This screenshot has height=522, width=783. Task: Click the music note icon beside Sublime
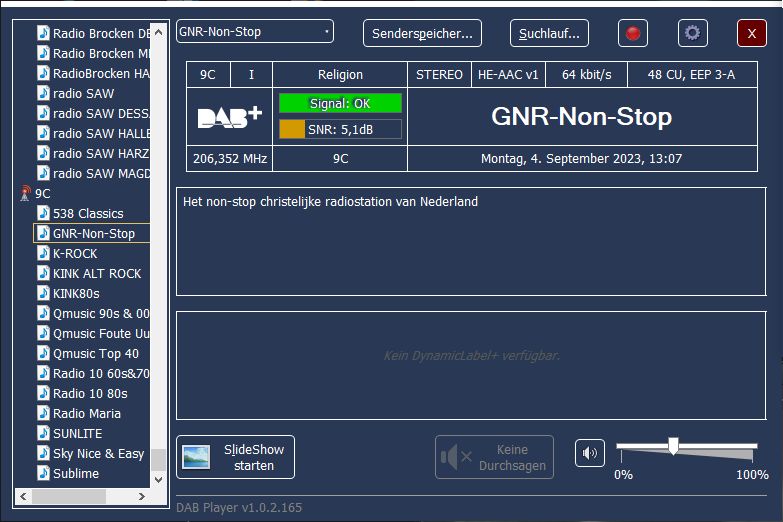[x=43, y=473]
